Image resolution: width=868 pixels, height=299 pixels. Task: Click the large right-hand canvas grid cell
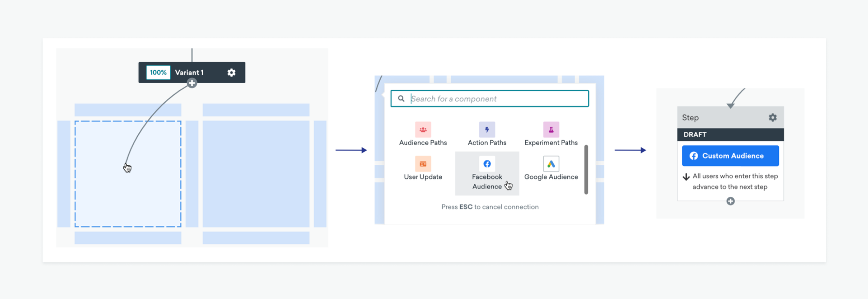256,174
